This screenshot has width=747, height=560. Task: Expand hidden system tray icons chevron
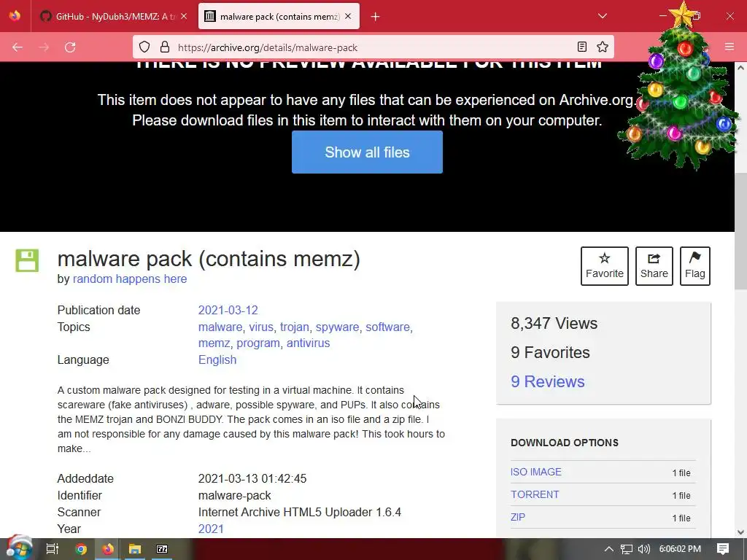(x=608, y=549)
